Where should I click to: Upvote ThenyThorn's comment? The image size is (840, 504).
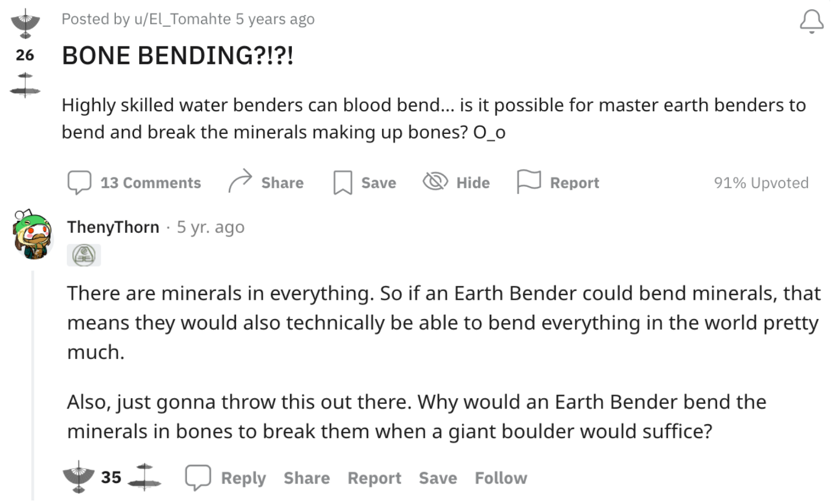[x=78, y=477]
